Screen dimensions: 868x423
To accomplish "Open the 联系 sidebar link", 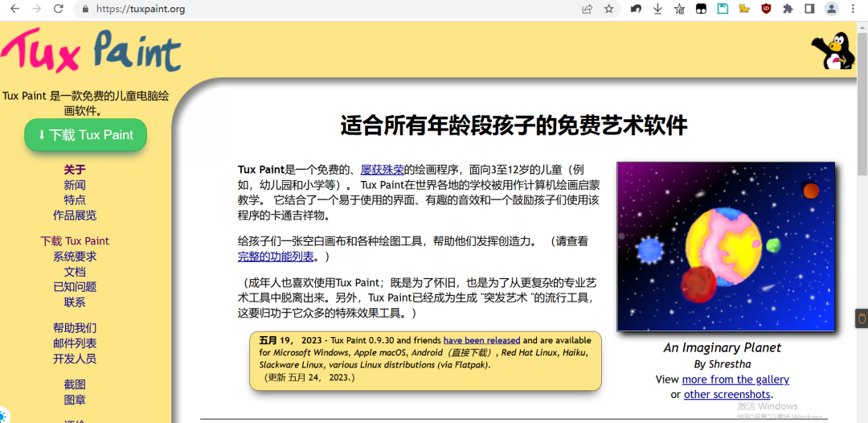I will click(75, 302).
